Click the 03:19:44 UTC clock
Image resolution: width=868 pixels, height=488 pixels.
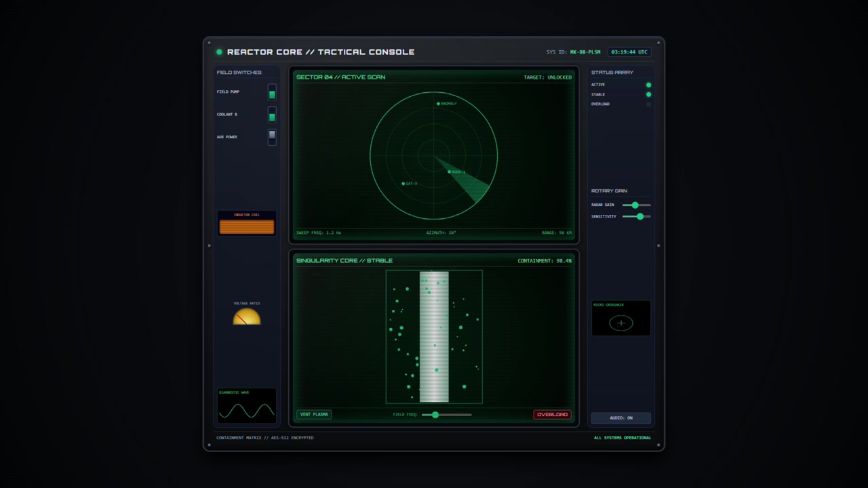pyautogui.click(x=630, y=52)
